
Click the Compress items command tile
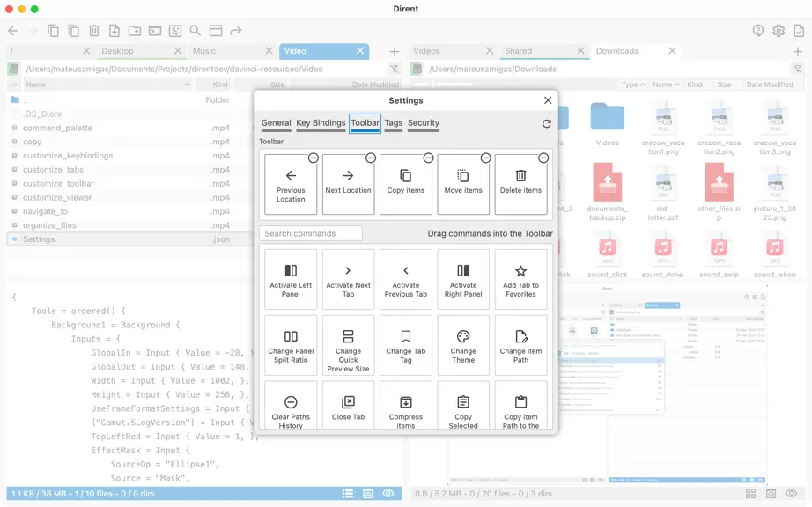click(x=405, y=406)
